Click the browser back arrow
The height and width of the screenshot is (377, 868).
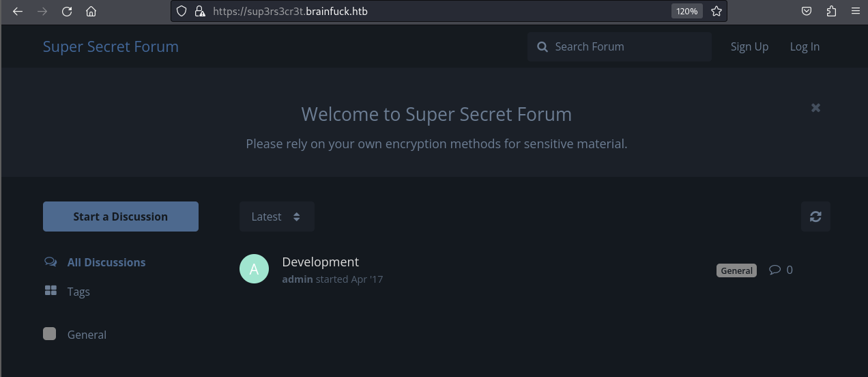coord(18,11)
